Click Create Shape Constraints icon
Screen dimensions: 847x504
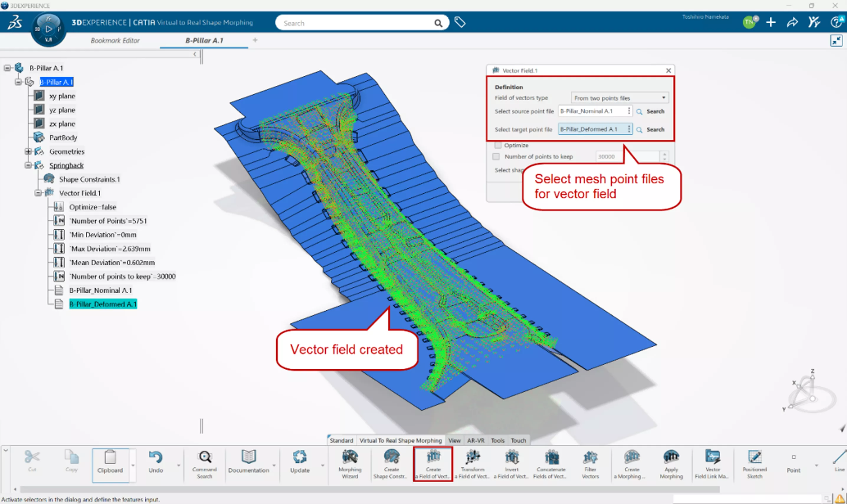click(391, 464)
